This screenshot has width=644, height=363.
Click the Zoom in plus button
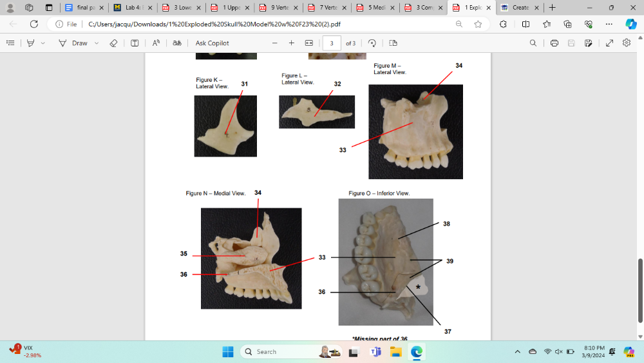[x=291, y=43]
